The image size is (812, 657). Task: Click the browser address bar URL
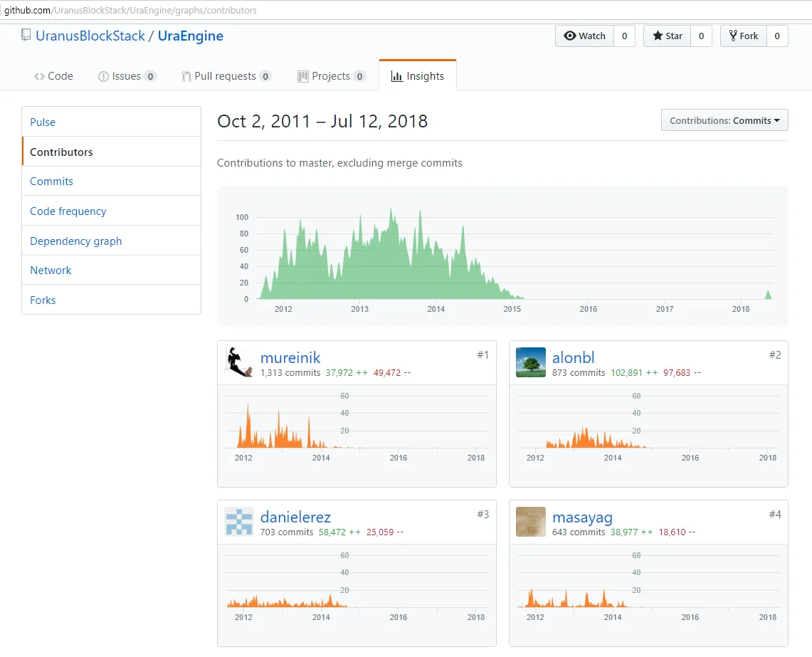point(130,11)
